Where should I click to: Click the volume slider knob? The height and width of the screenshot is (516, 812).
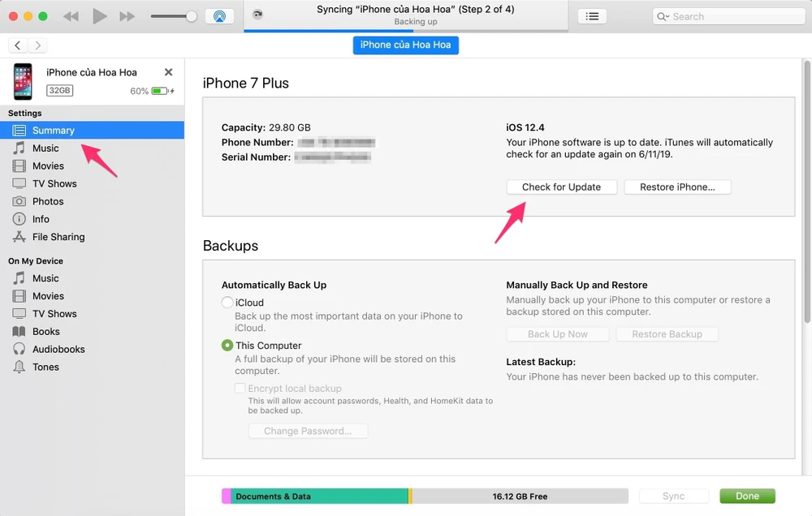point(192,16)
